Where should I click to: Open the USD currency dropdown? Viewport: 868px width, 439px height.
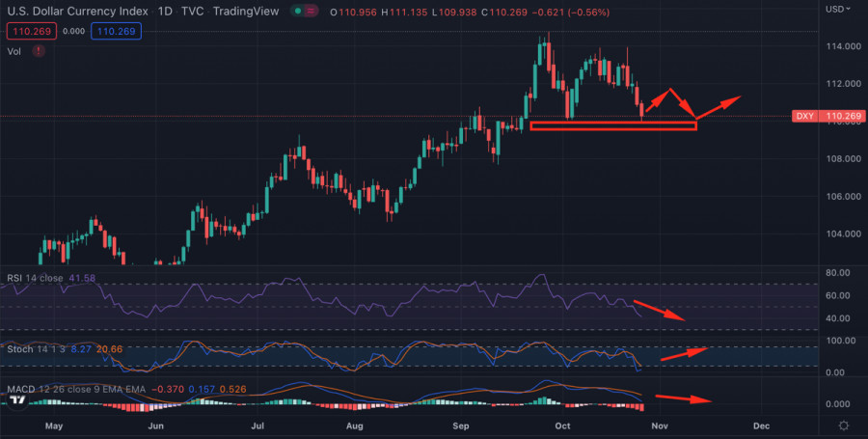838,9
